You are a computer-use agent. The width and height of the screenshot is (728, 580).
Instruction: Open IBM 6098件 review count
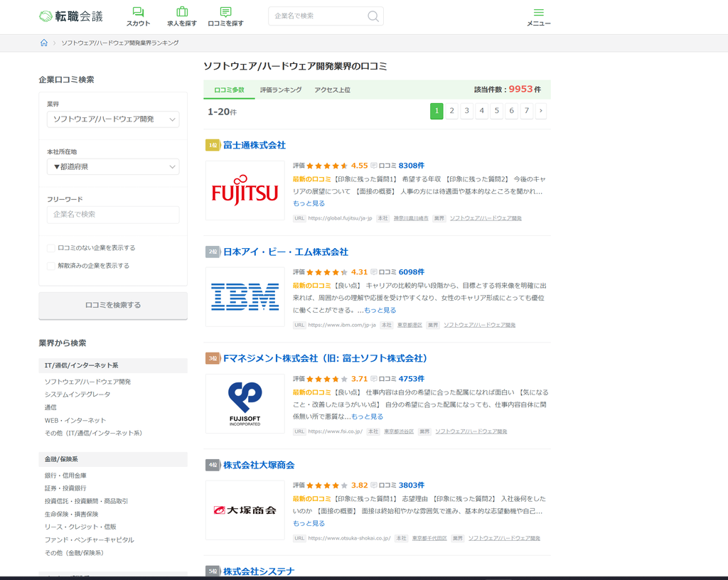click(x=412, y=272)
